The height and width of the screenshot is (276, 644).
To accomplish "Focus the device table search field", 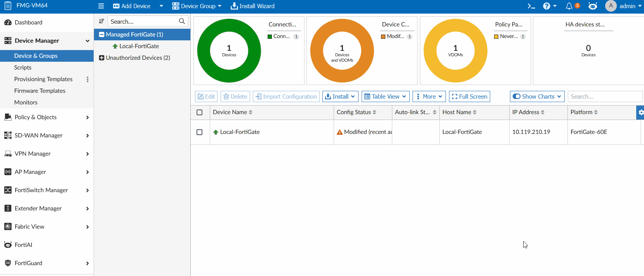I will click(x=605, y=97).
